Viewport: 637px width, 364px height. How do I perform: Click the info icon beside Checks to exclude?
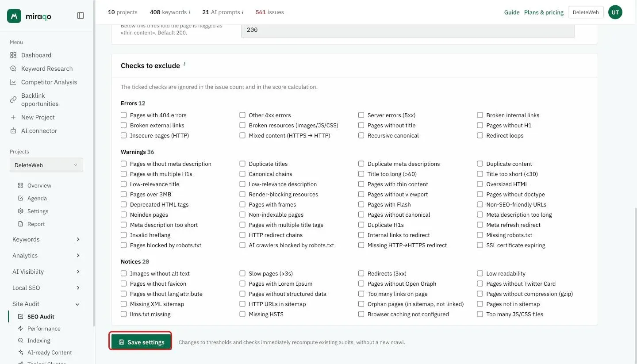tap(184, 64)
